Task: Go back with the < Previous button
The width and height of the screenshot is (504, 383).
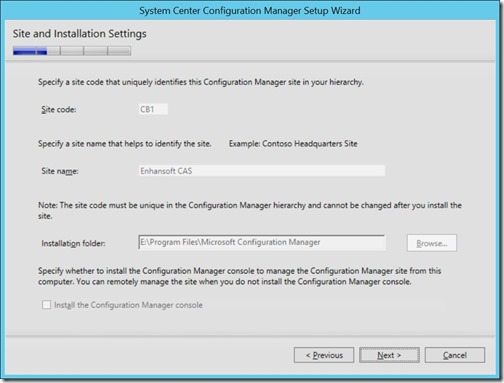Action: [x=324, y=355]
